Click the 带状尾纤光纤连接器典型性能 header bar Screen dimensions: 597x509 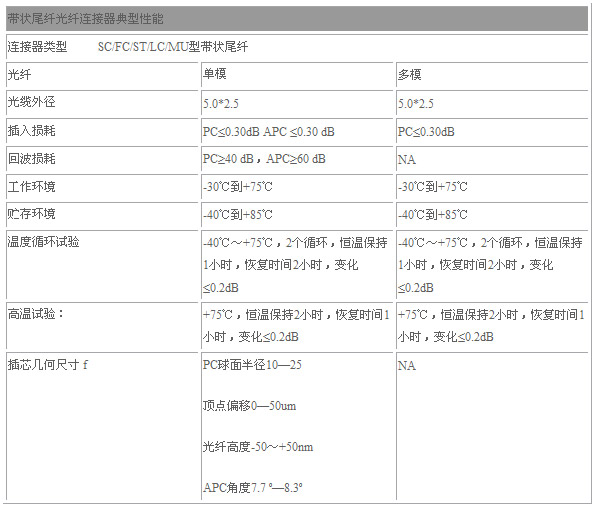coord(297,18)
